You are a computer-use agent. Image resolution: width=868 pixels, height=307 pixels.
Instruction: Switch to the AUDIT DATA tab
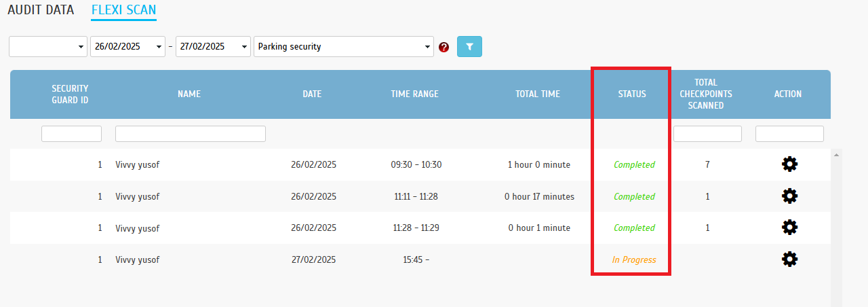tap(41, 10)
